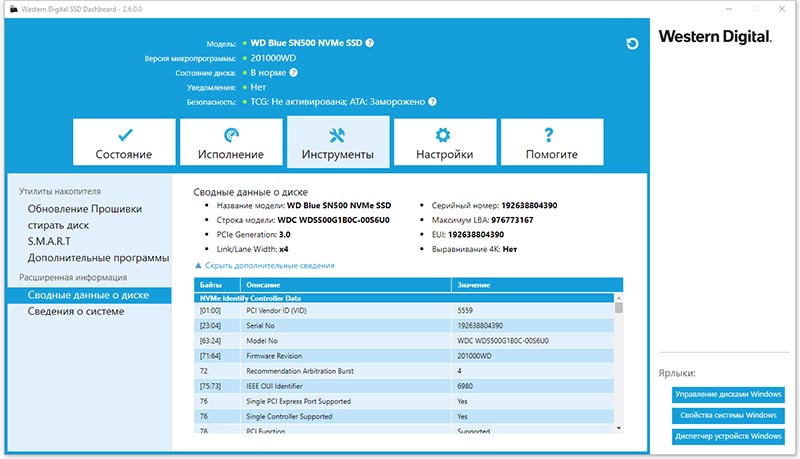Open S.M.A.R.T in the sidebar
This screenshot has width=800, height=459.
[49, 241]
